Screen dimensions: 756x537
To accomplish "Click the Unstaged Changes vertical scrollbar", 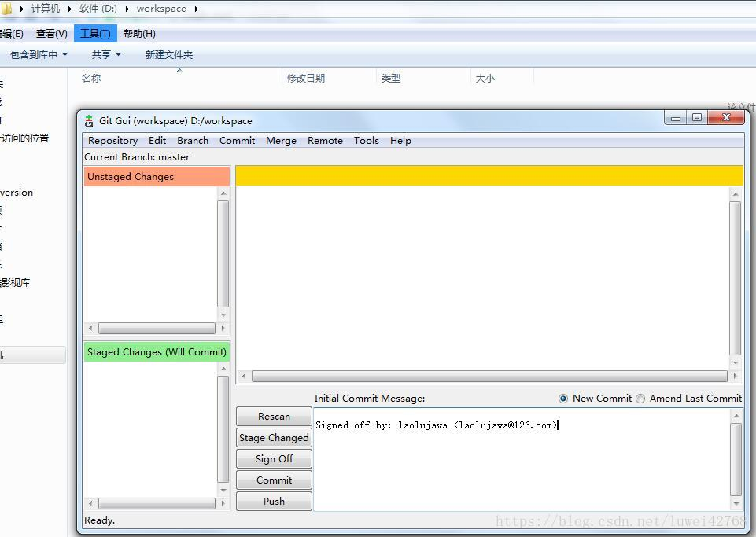I will coord(223,254).
